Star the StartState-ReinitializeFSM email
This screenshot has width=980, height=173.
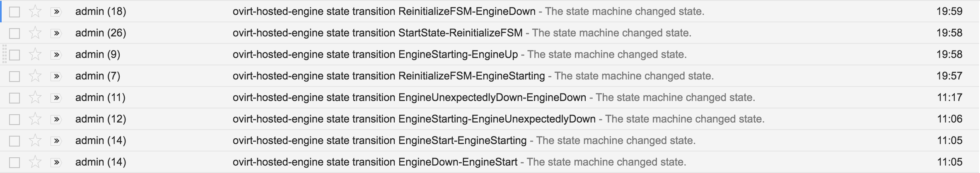[35, 33]
